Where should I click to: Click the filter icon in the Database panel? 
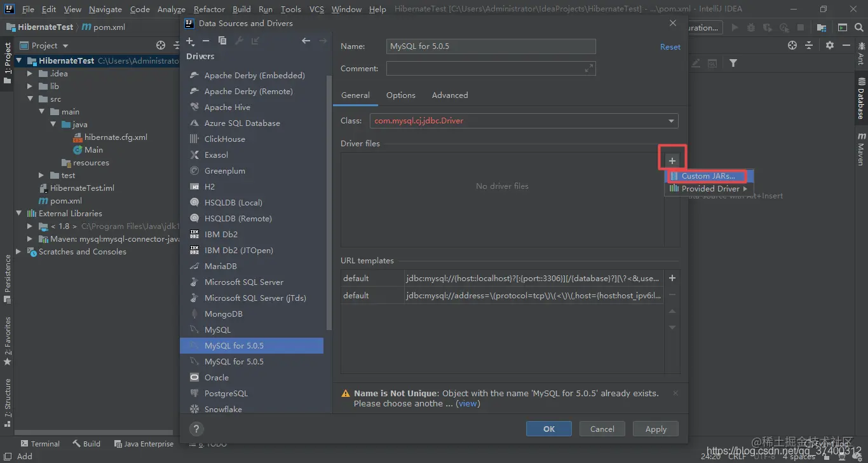(733, 63)
